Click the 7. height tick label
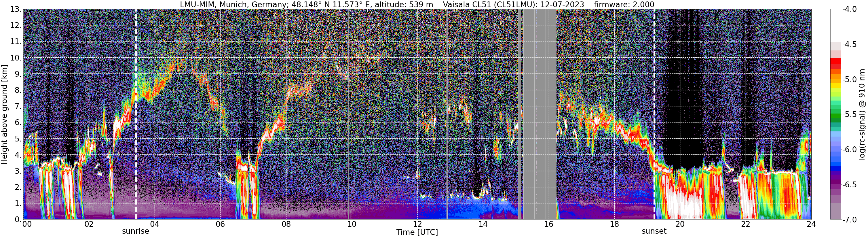The height and width of the screenshot is (238, 868). click(18, 107)
